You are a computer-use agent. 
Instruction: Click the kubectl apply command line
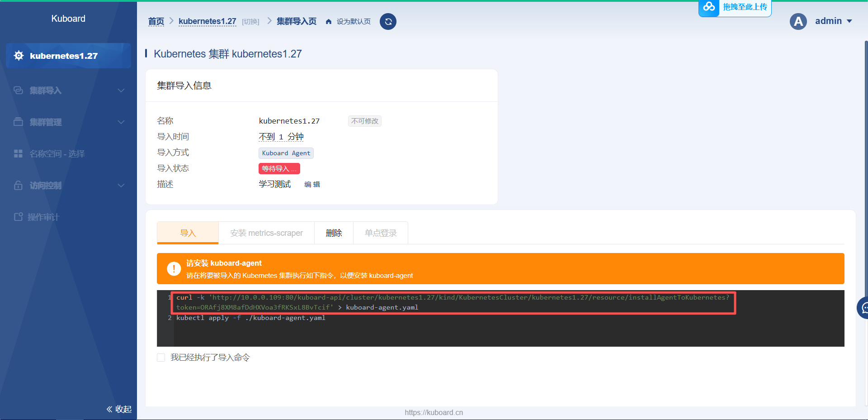click(251, 318)
